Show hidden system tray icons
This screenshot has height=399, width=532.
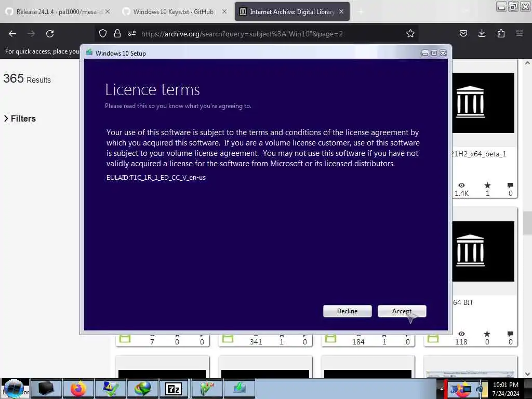[x=442, y=389]
